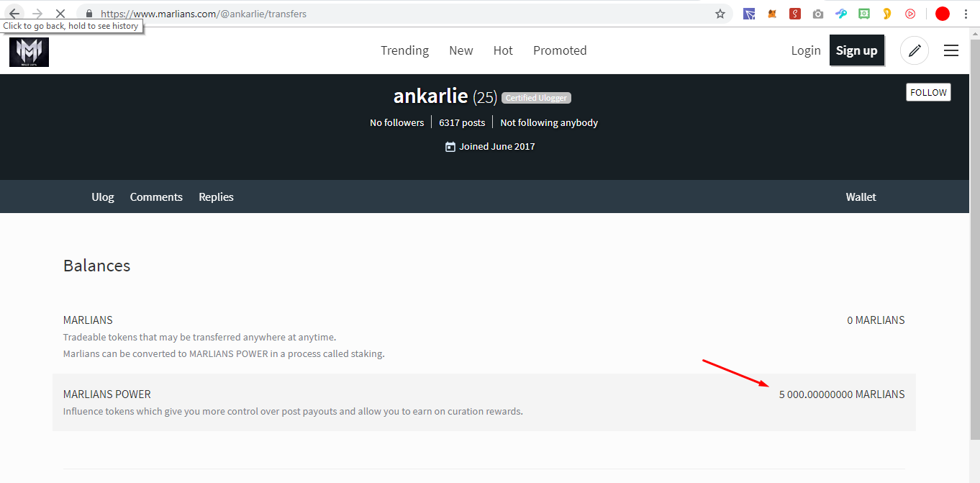
Task: Click the first purple extension icon
Action: coord(749,14)
